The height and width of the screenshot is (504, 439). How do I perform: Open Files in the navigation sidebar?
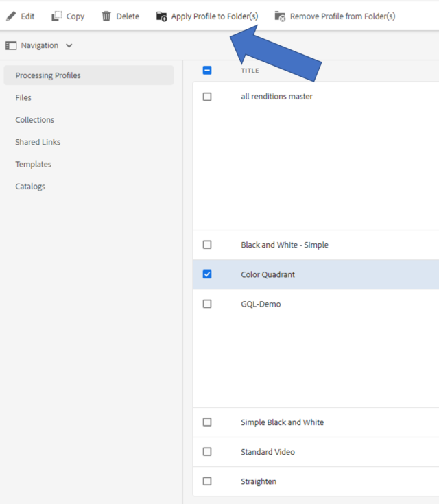pos(23,97)
